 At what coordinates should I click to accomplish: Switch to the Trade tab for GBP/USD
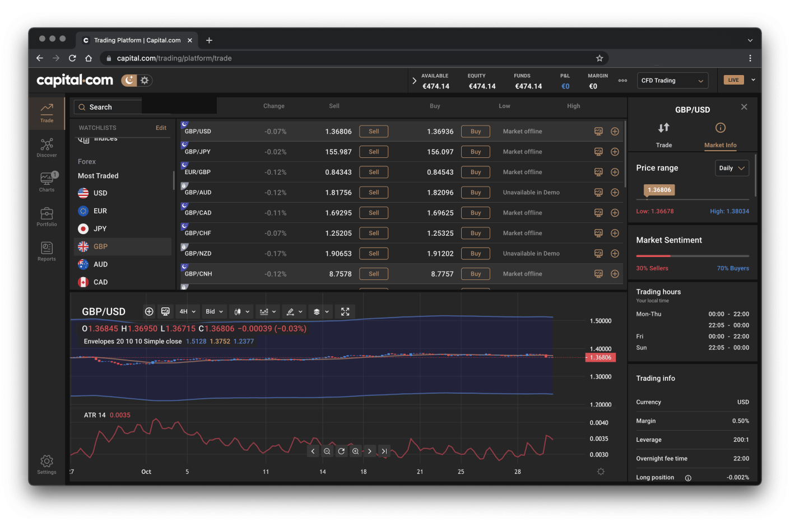click(663, 136)
